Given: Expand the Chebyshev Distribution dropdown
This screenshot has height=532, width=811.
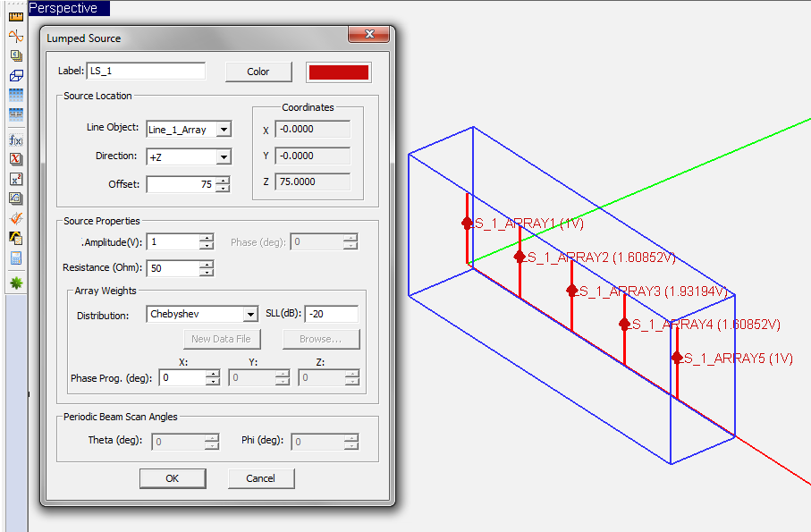Looking at the screenshot, I should pos(250,315).
